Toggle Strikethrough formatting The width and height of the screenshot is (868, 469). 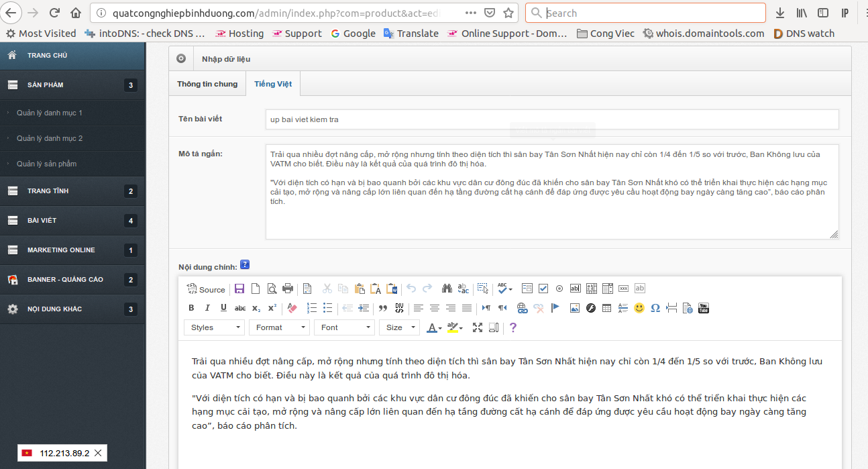[x=240, y=308]
